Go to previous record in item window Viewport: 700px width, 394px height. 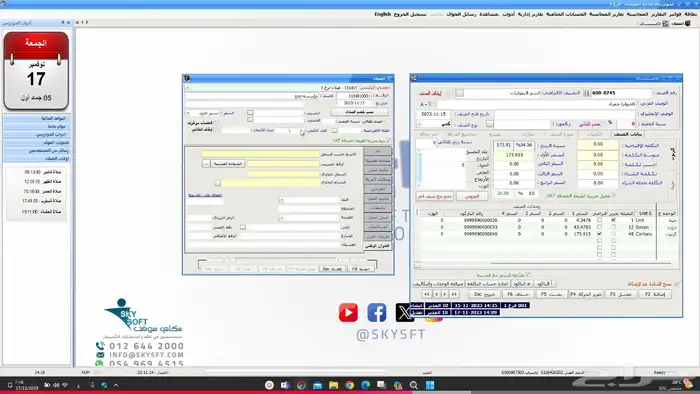point(437,294)
